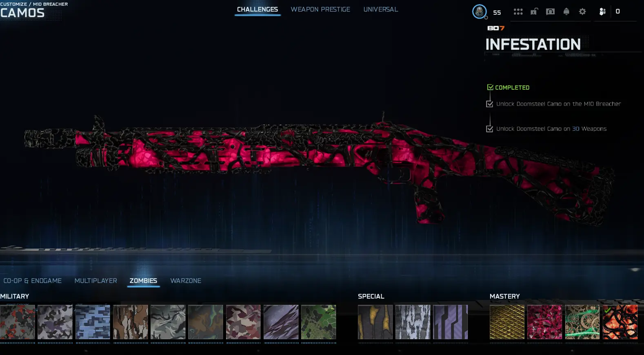This screenshot has height=355, width=644.
Task: Click the unlock padlock icon
Action: (x=534, y=11)
